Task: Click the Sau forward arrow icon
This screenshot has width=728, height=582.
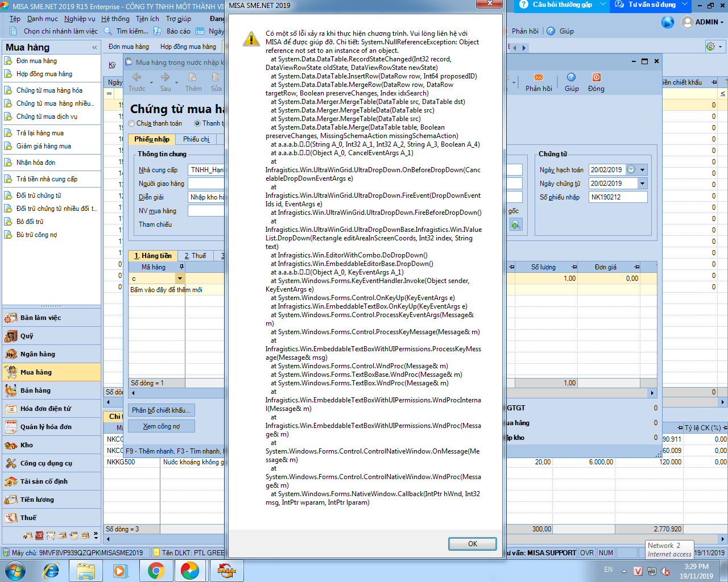Action: pos(165,77)
